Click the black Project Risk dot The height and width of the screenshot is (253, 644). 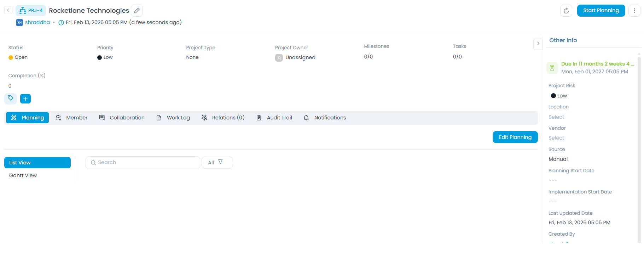pos(553,96)
